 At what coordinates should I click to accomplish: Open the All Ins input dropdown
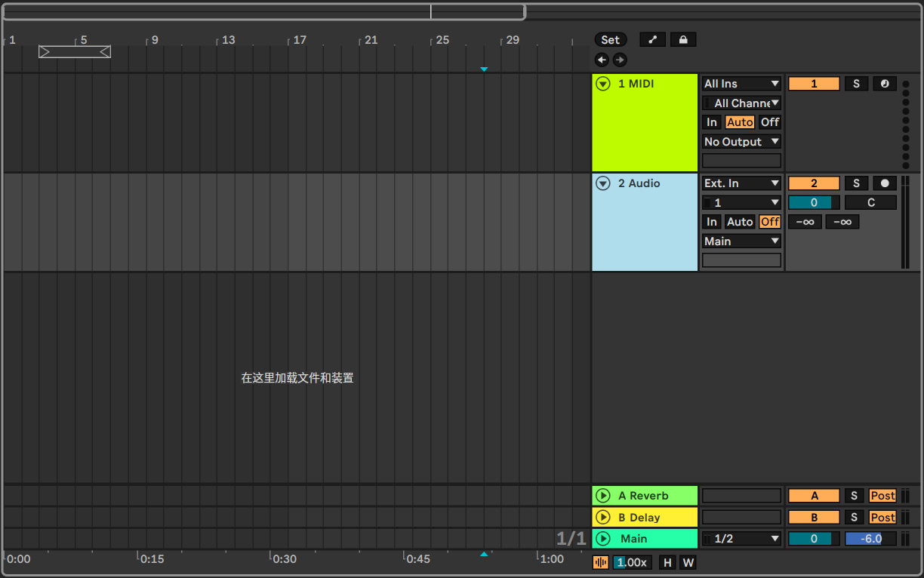click(x=741, y=84)
